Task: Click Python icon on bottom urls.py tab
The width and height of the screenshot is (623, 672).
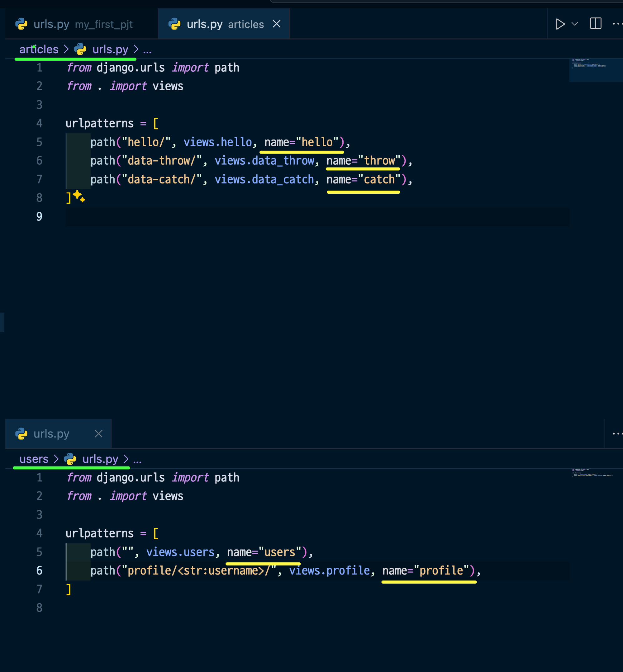Action: pos(21,434)
